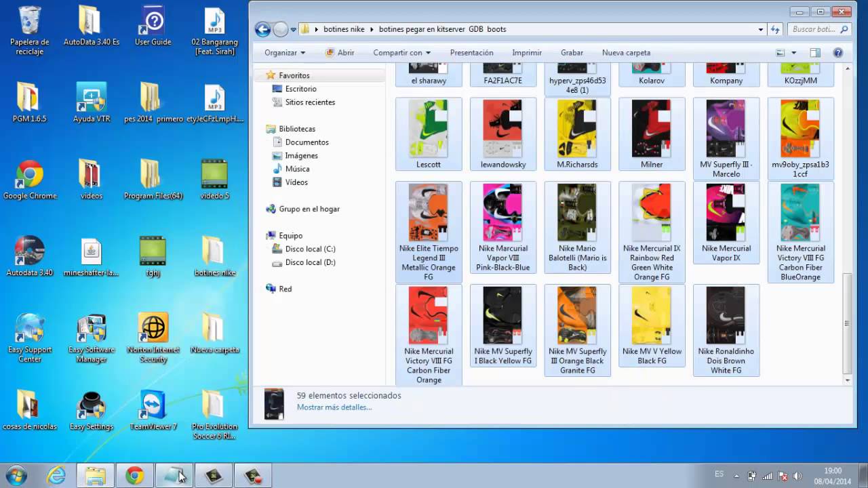Image resolution: width=868 pixels, height=488 pixels.
Task: Open the mineshafter-la... file on the desktop
Action: tap(92, 257)
